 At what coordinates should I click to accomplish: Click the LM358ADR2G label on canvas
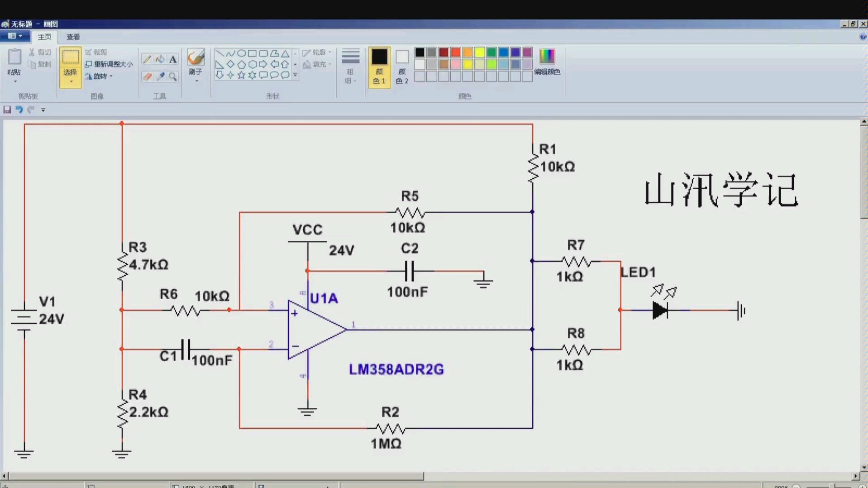point(396,369)
